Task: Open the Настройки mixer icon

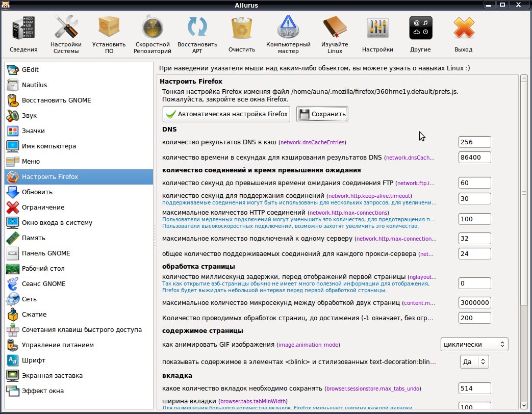Action: [x=377, y=28]
